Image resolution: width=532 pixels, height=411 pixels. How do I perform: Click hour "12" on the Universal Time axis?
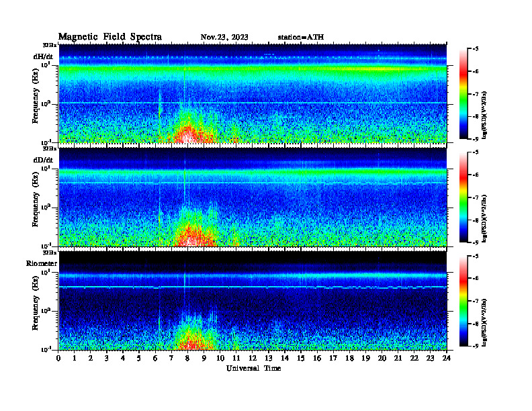click(253, 358)
